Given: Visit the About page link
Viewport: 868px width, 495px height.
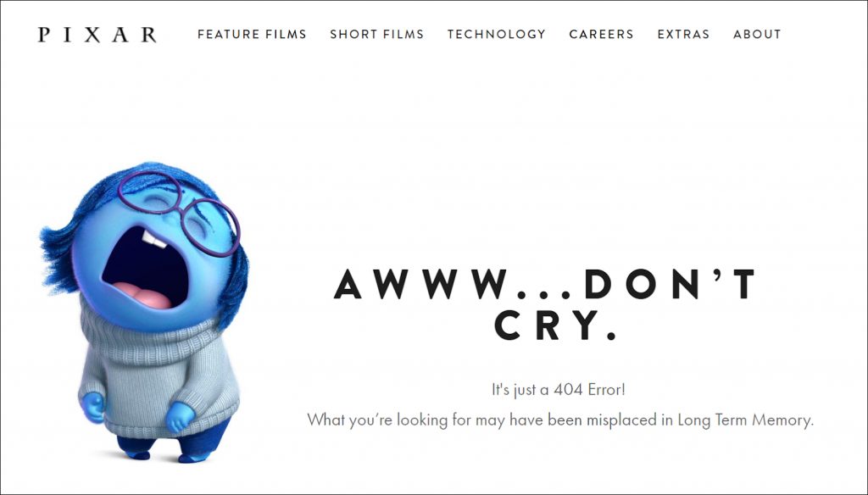Looking at the screenshot, I should [757, 35].
